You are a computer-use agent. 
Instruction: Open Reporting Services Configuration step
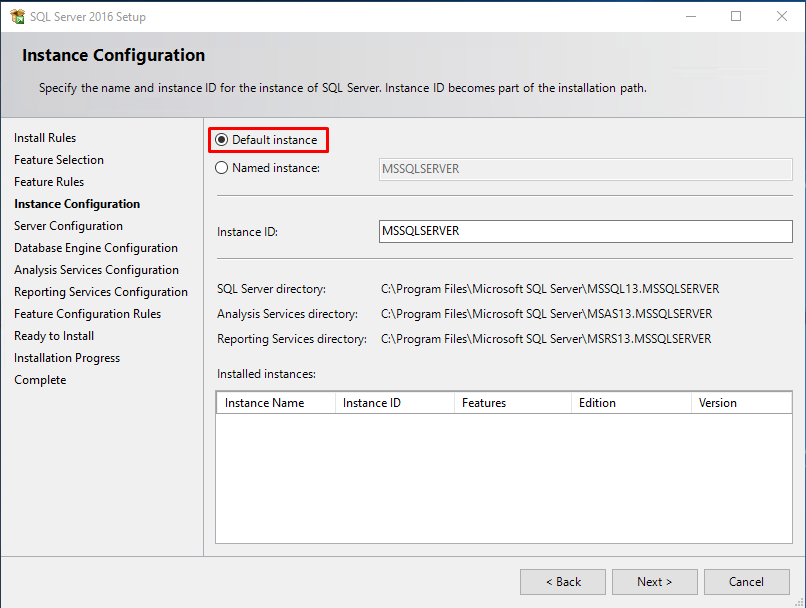[101, 292]
